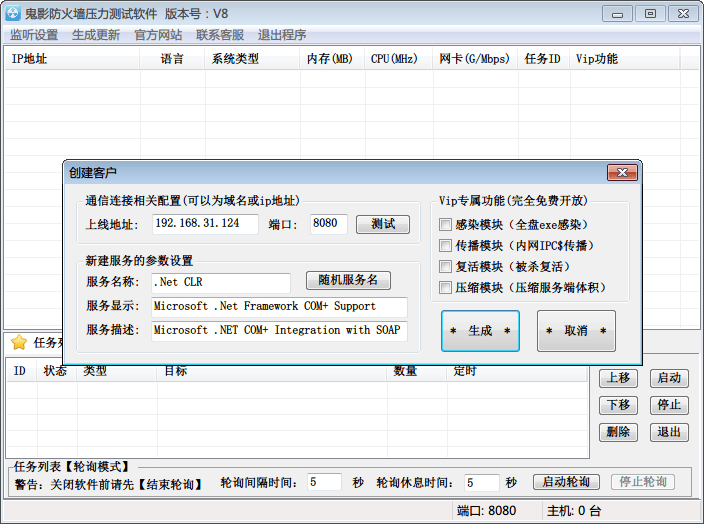Click the 定时 column header in task list
This screenshot has height=524, width=704.
tap(517, 372)
